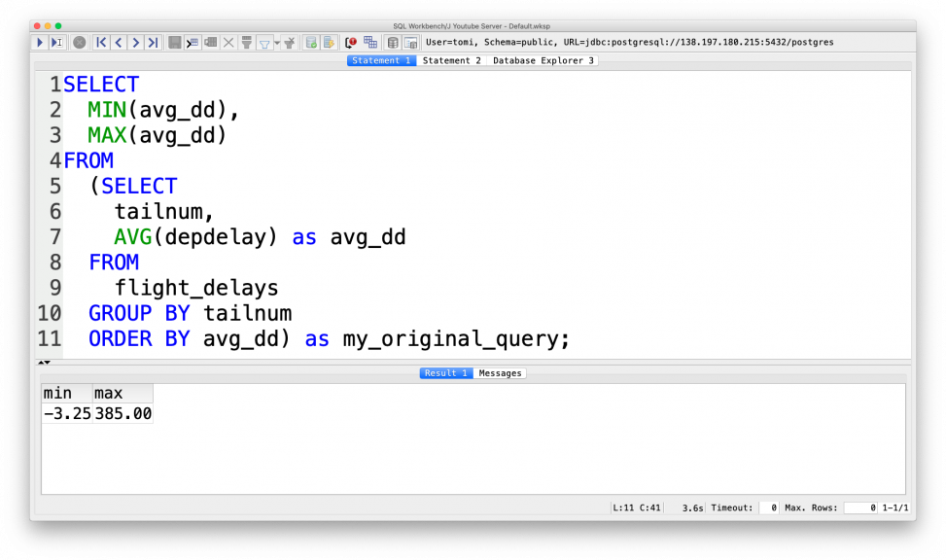Jump to last statement in history

pos(154,42)
